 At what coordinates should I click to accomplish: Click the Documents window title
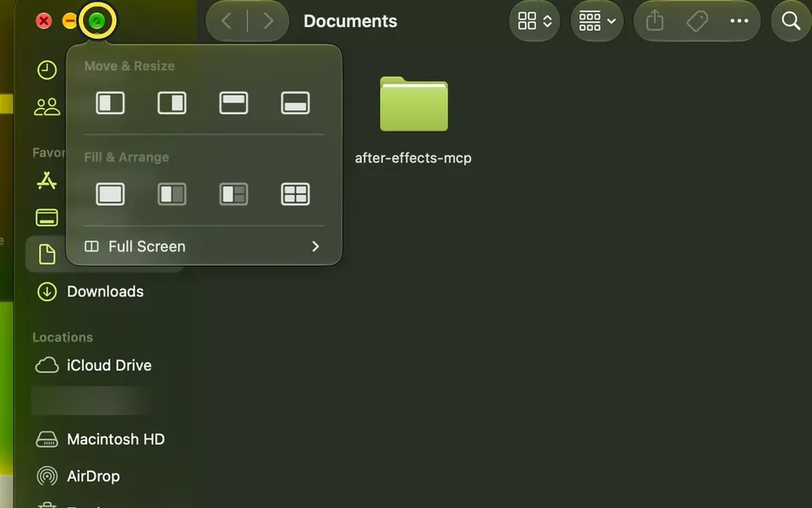[x=350, y=21]
